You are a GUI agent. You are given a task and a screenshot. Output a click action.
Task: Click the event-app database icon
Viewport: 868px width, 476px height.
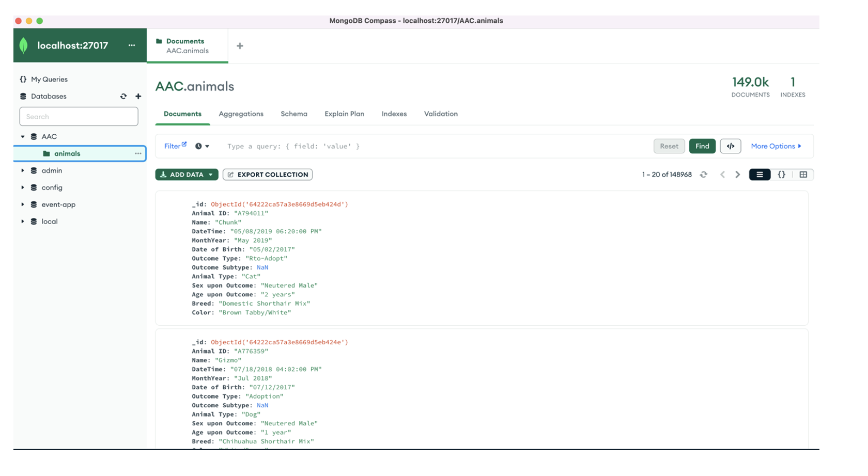[x=34, y=205]
